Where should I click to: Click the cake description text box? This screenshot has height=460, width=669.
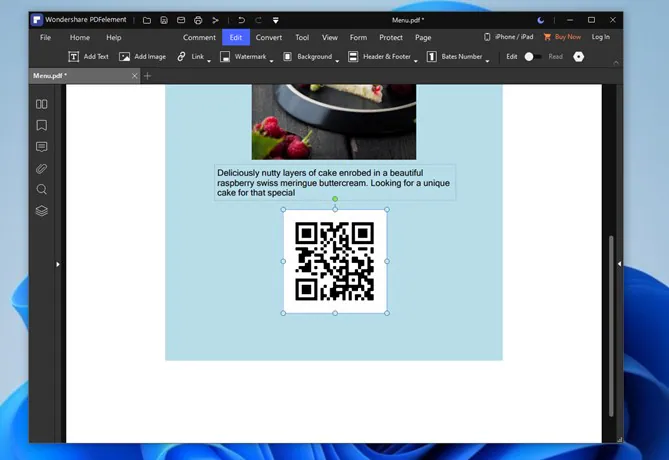tap(334, 183)
